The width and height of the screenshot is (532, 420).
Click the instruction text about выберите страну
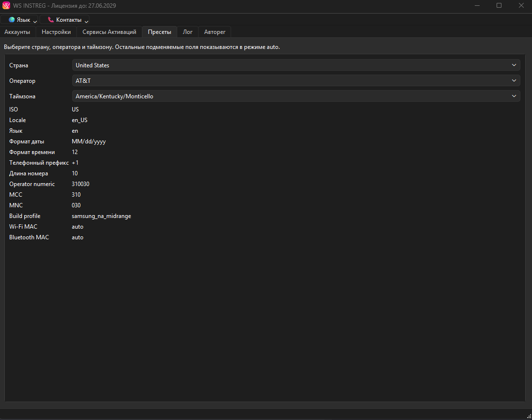(142, 47)
